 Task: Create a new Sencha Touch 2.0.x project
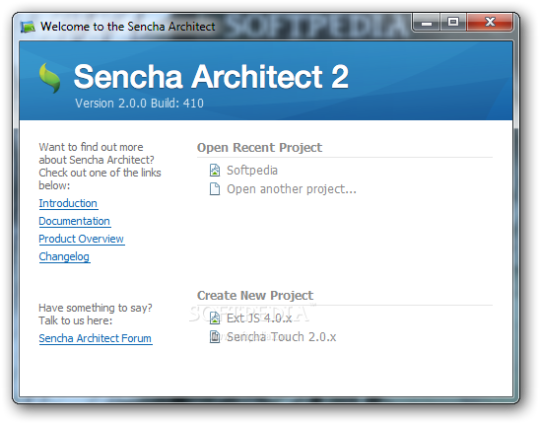281,337
